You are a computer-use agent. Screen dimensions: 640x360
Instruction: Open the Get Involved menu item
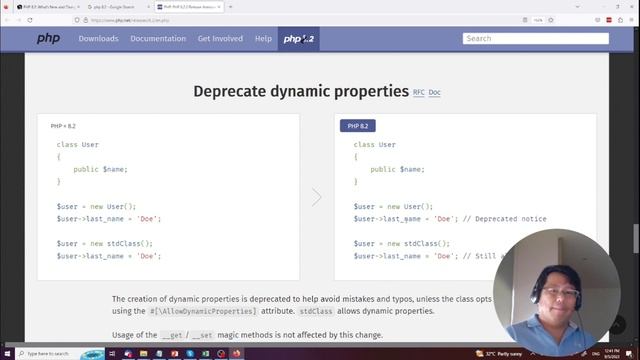coord(220,38)
